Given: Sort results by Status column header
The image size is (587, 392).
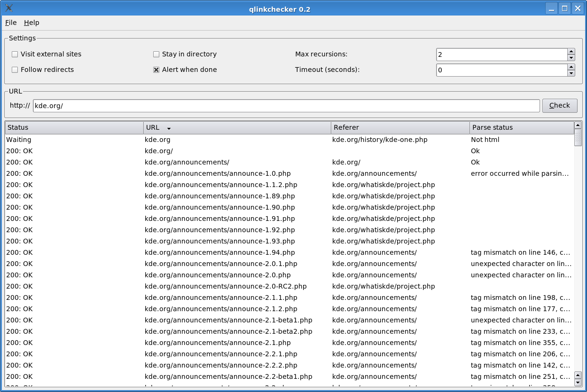Looking at the screenshot, I should [74, 127].
